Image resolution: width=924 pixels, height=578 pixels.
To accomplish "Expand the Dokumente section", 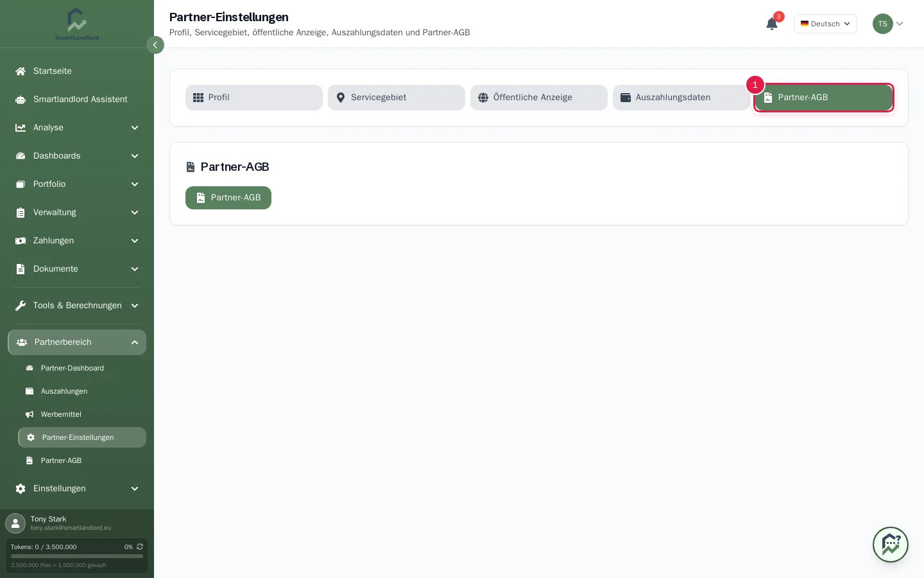I will coord(77,269).
